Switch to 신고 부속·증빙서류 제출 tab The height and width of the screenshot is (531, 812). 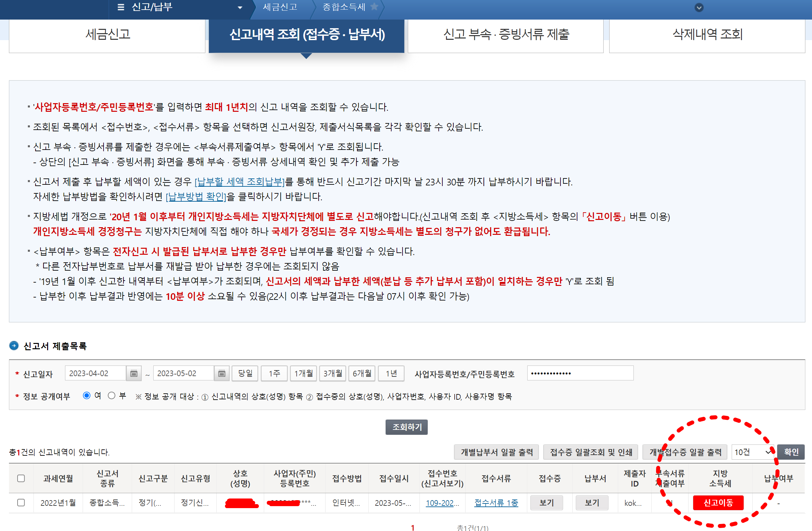(506, 34)
